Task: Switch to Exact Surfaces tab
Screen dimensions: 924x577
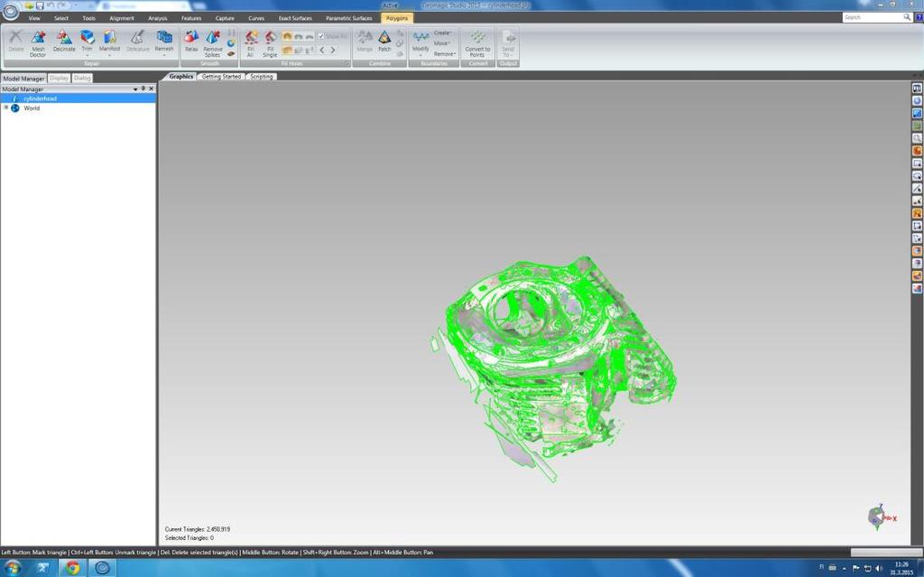Action: 295,18
